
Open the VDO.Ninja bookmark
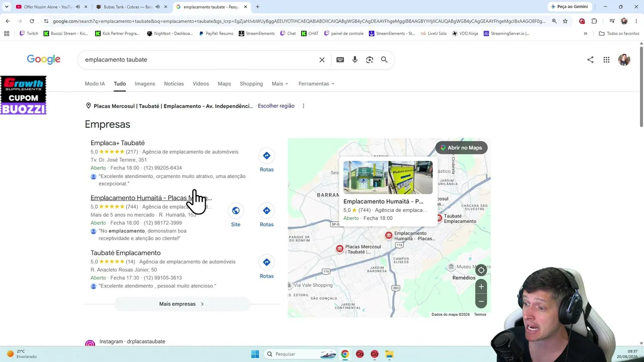click(465, 34)
